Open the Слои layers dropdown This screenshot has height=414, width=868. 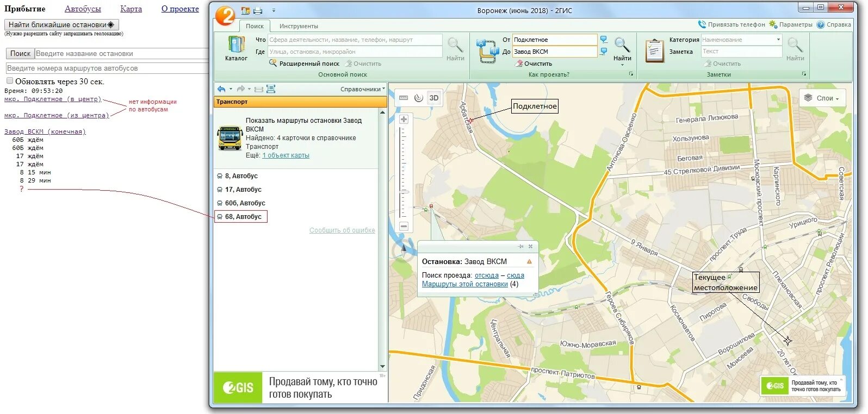coord(822,98)
